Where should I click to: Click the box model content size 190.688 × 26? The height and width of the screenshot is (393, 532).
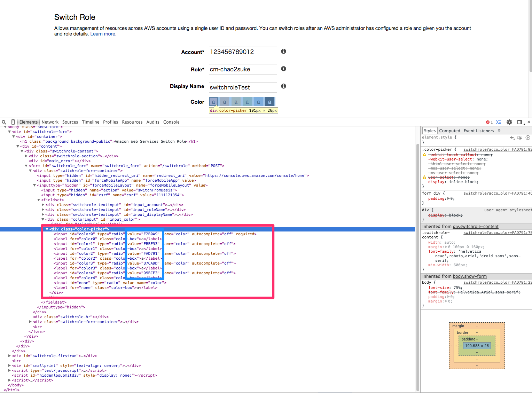[x=477, y=346]
